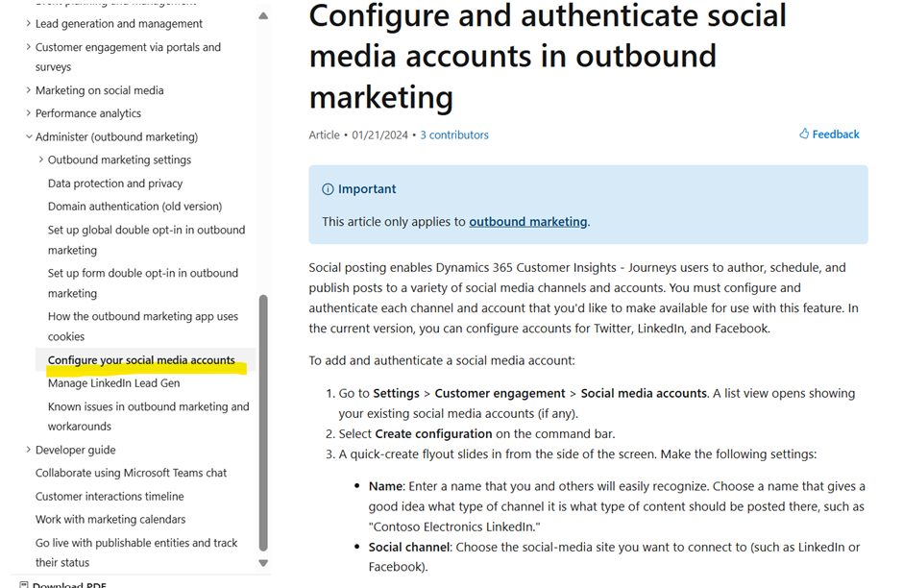Open Lead generation and management topic
This screenshot has height=588, width=903.
[118, 24]
